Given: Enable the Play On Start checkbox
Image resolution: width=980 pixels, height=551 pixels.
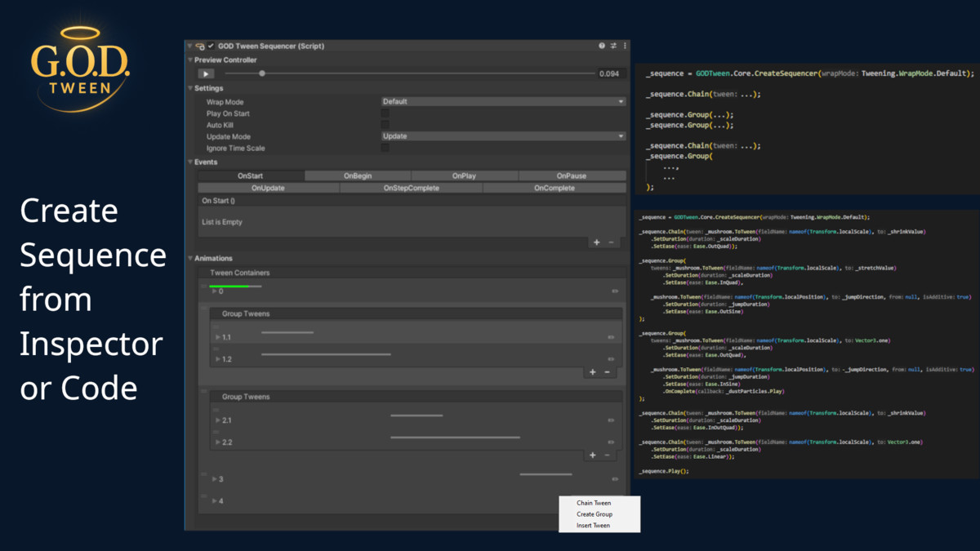Looking at the screenshot, I should 385,113.
